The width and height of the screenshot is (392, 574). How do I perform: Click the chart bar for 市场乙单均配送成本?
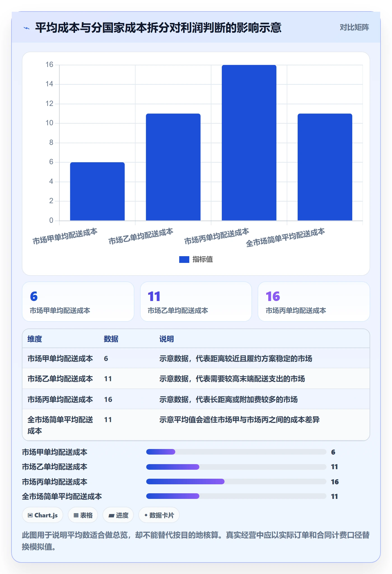click(173, 167)
